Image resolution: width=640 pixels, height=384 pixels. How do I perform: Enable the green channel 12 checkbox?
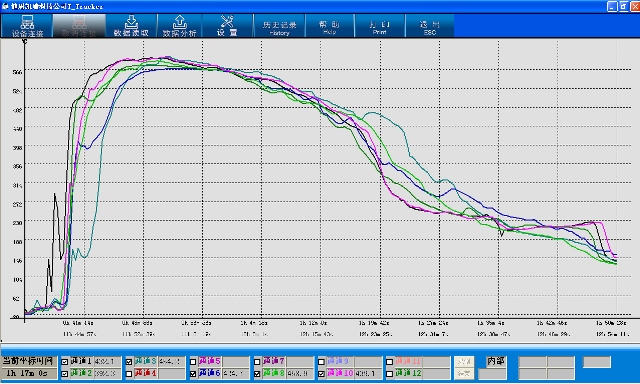tap(389, 374)
